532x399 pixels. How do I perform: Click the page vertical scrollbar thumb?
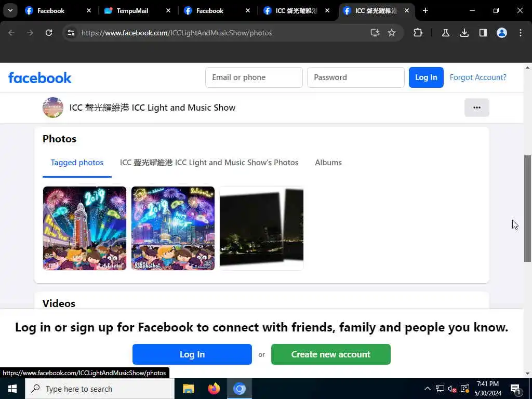528,208
